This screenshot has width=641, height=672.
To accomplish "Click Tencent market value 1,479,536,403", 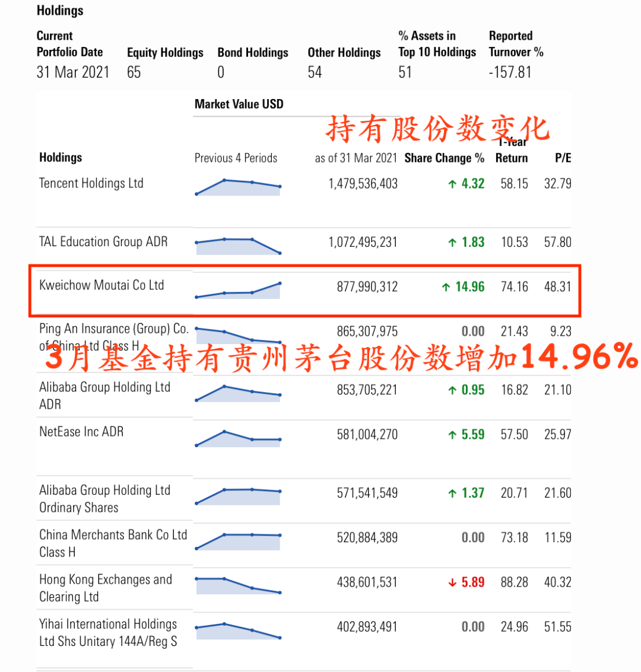I will click(x=363, y=184).
